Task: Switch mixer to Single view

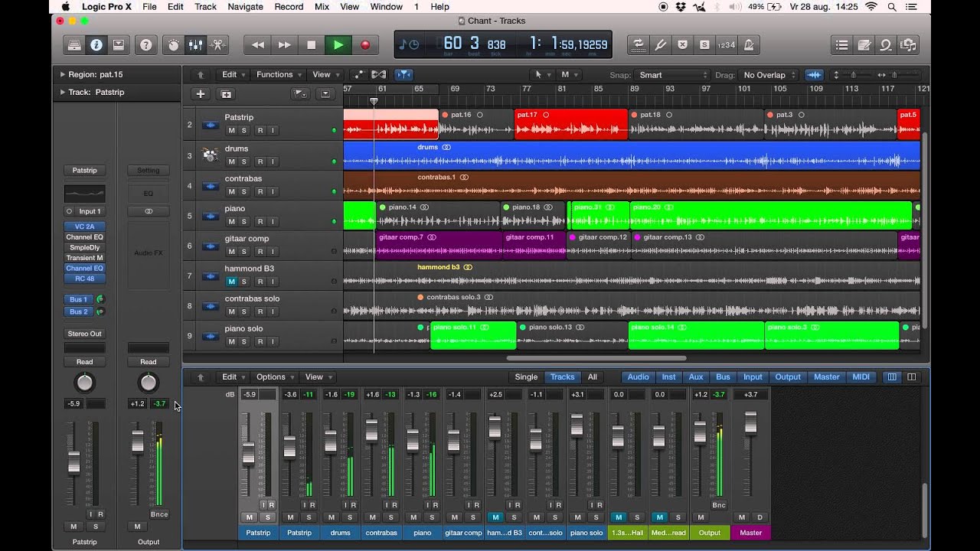Action: pos(526,377)
